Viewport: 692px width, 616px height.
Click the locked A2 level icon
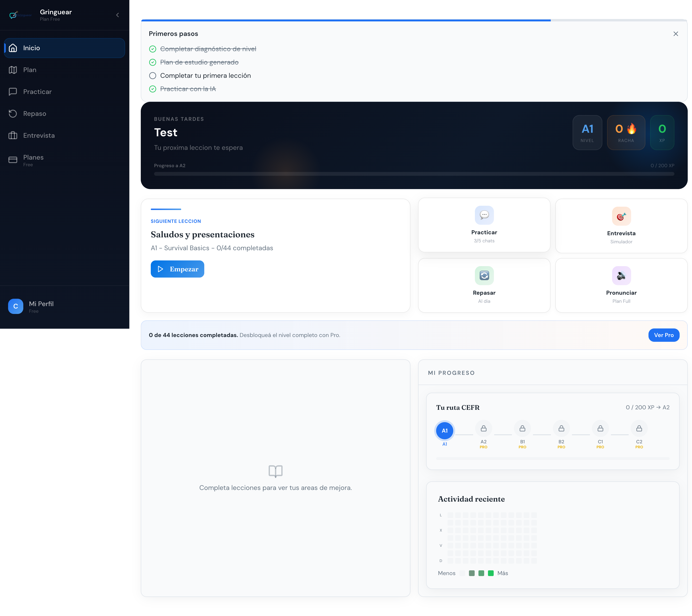point(483,428)
